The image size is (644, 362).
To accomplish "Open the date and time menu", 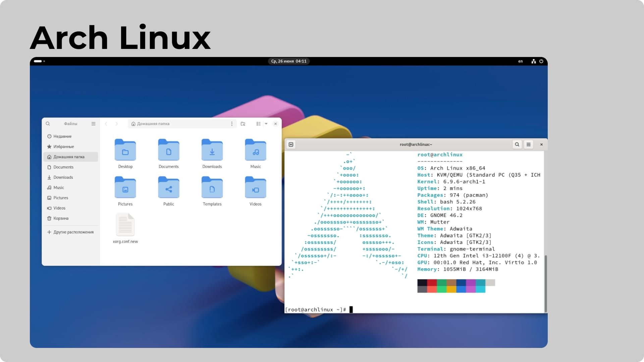I will 289,61.
